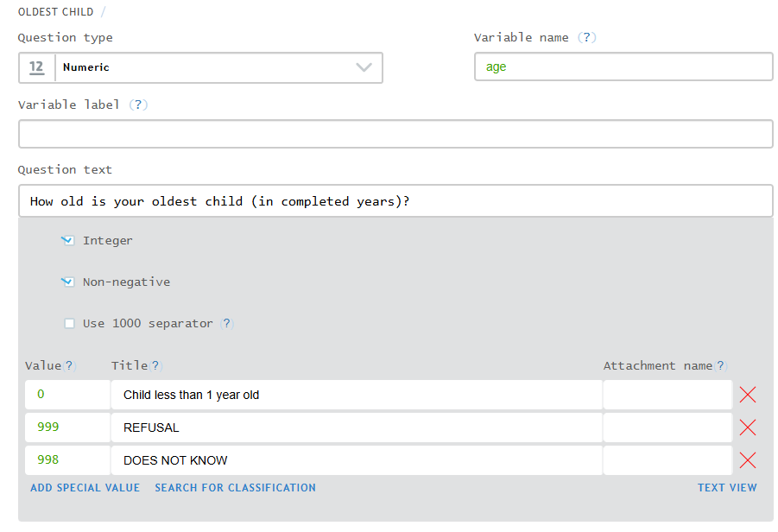Click the Numeric type icon in question type box
This screenshot has height=532, width=778.
[x=36, y=67]
